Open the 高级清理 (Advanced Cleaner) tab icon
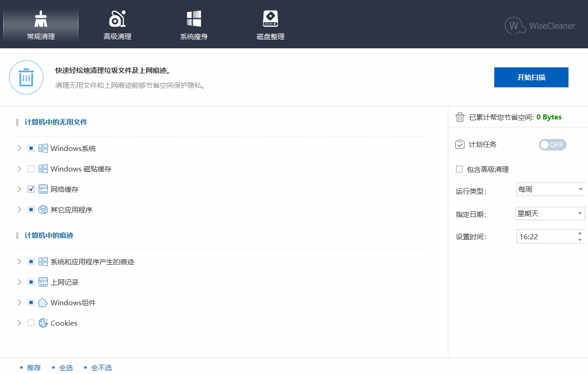This screenshot has width=588, height=374. coord(117,19)
